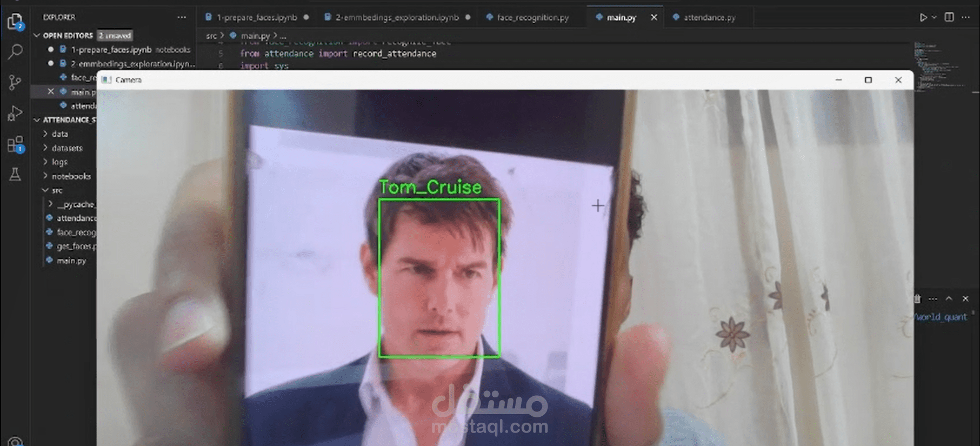Image resolution: width=980 pixels, height=446 pixels.
Task: Click 'import sys' code line
Action: coord(264,66)
